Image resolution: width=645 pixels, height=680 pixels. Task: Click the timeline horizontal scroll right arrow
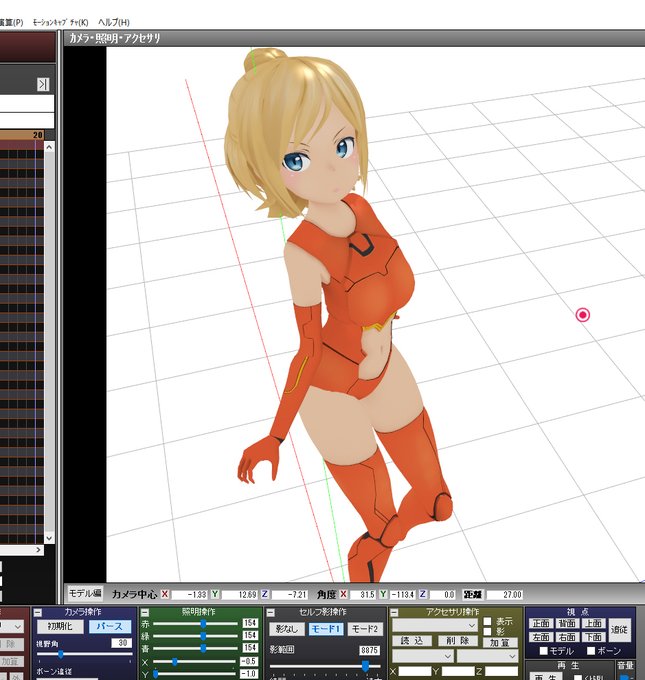click(x=38, y=550)
